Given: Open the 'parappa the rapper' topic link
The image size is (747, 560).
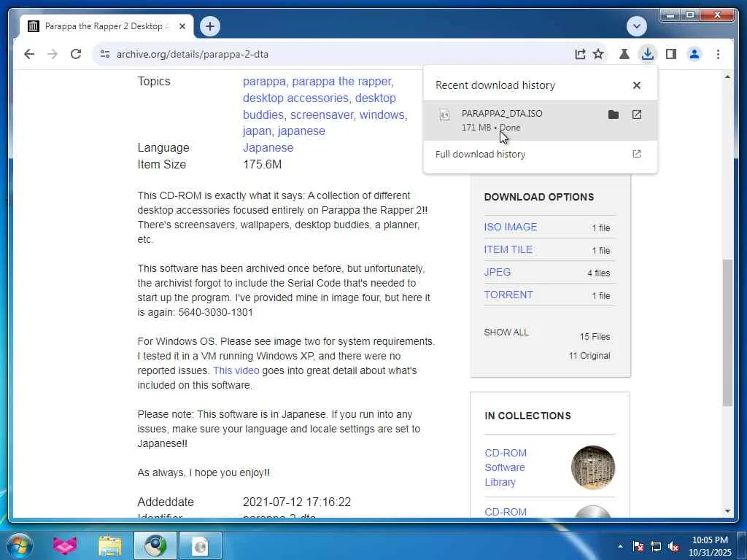Looking at the screenshot, I should tap(341, 82).
